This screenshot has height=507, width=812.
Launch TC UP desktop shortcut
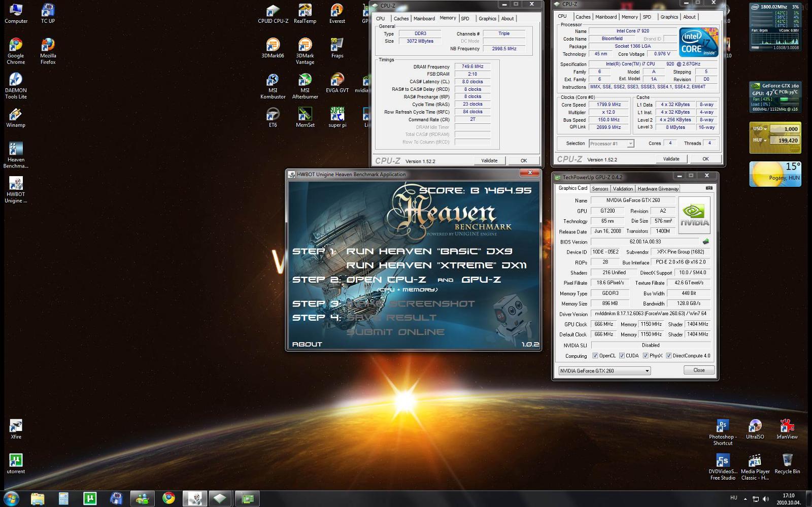point(48,14)
